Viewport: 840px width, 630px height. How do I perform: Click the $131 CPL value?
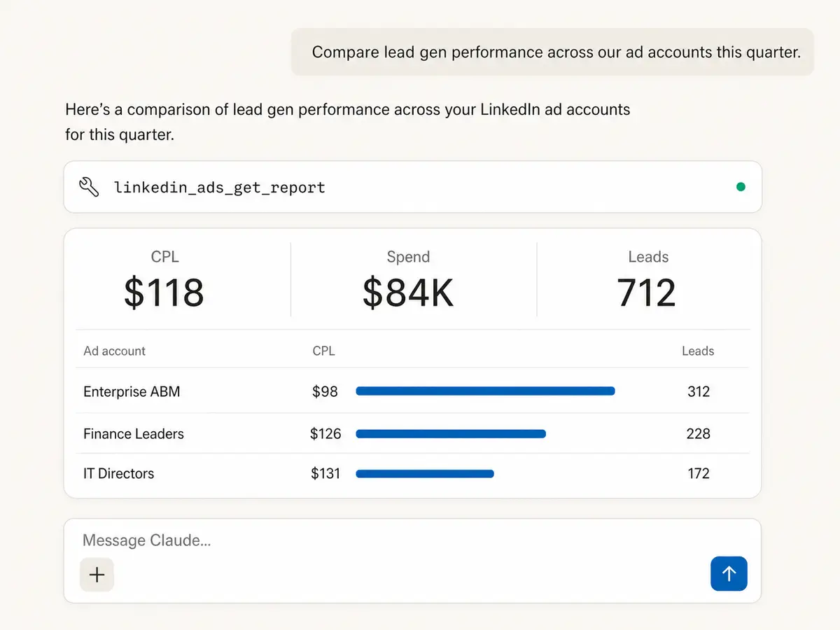325,474
